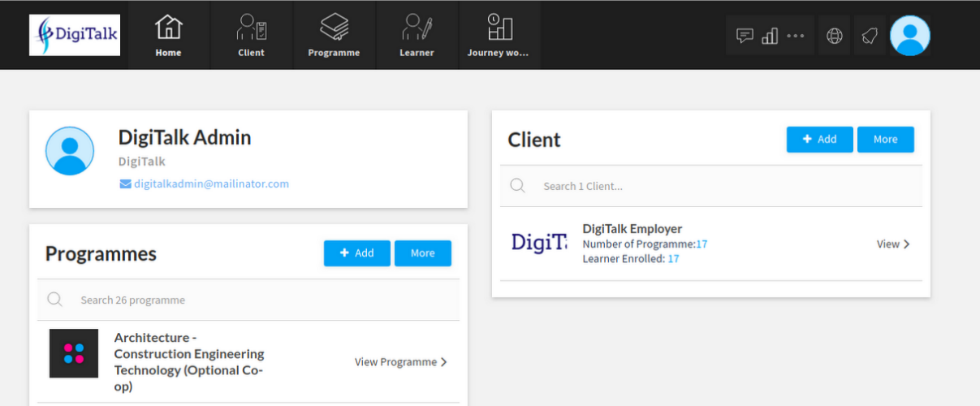The height and width of the screenshot is (406, 980).
Task: Expand the three-dots overflow menu
Action: point(796,36)
